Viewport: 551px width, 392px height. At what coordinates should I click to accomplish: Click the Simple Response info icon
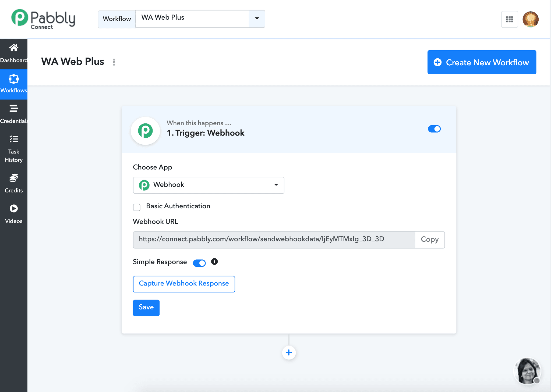(x=214, y=261)
